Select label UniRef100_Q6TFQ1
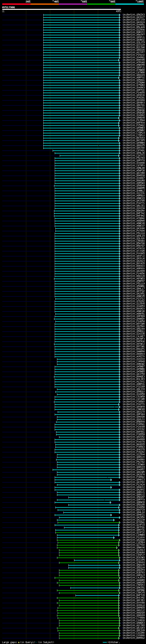The height and width of the screenshot is (644, 146). (133, 527)
